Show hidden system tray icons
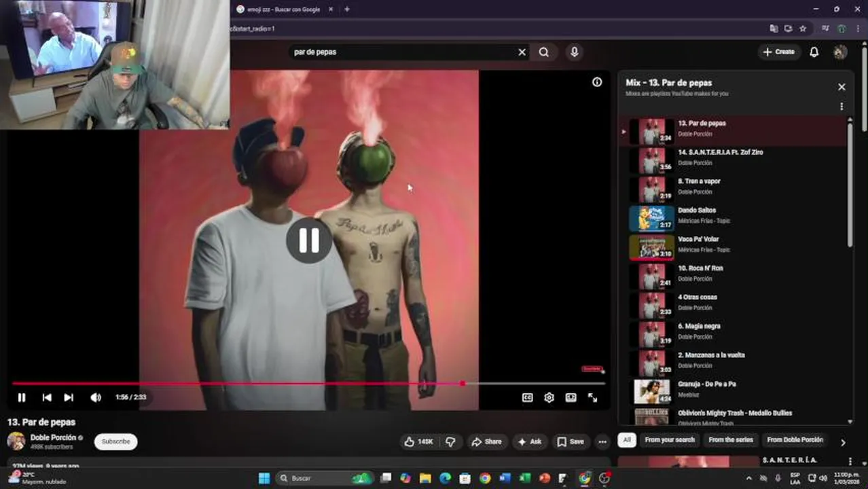 point(748,478)
